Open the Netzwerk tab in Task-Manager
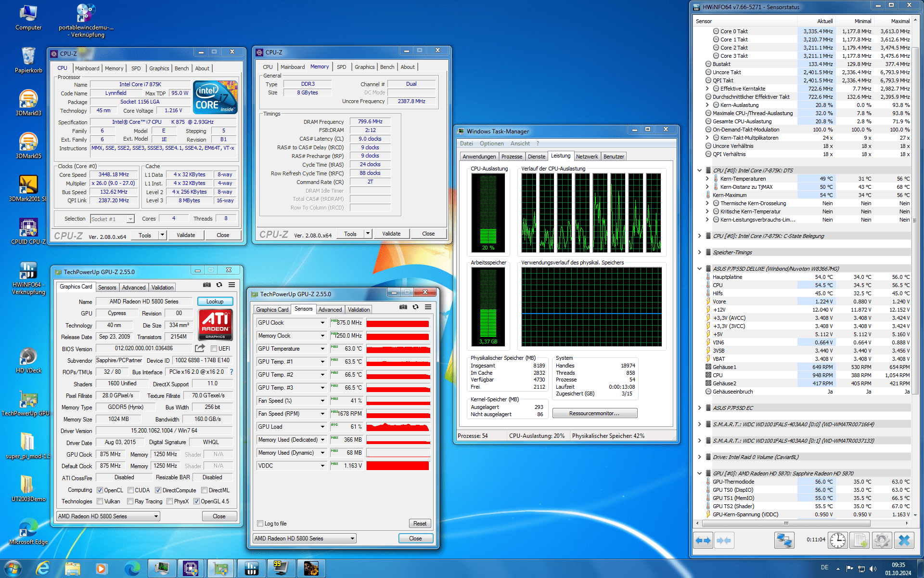 pyautogui.click(x=587, y=157)
